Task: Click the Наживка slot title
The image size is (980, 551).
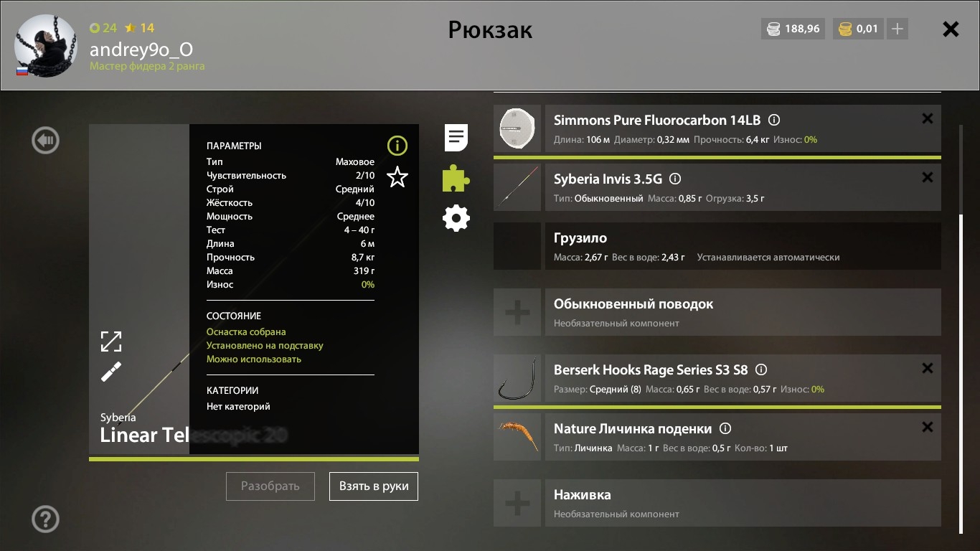Action: pyautogui.click(x=583, y=495)
